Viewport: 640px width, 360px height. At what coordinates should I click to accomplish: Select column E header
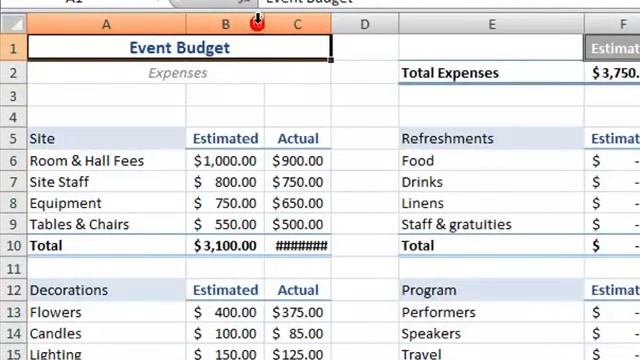click(492, 24)
